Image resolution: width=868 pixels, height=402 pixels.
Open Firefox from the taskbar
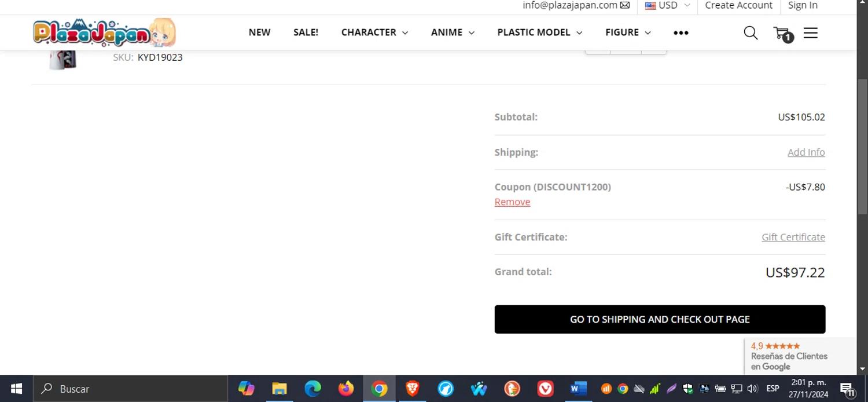coord(346,389)
